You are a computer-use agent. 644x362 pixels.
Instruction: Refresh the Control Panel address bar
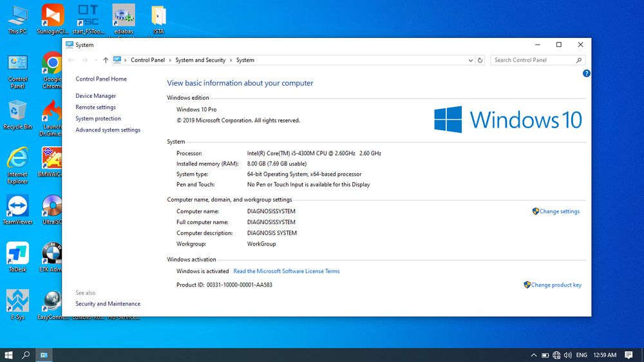pyautogui.click(x=480, y=60)
